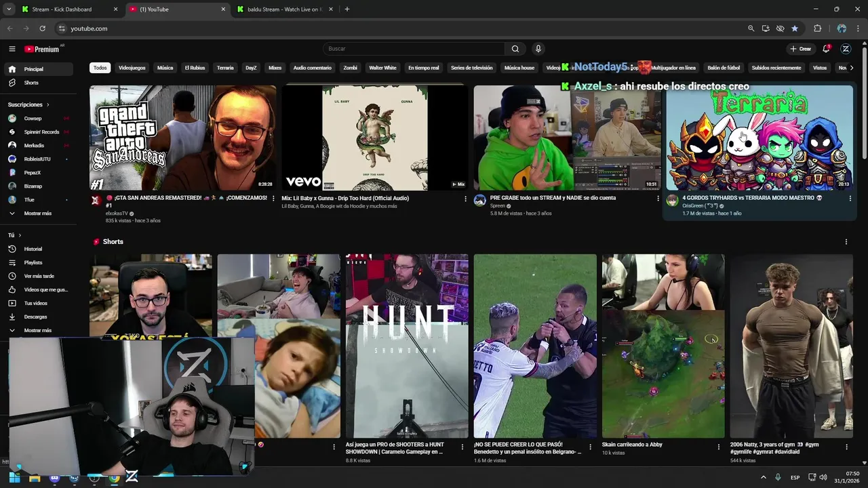The height and width of the screenshot is (488, 868).
Task: Select the Todos filter chip
Action: tap(100, 68)
